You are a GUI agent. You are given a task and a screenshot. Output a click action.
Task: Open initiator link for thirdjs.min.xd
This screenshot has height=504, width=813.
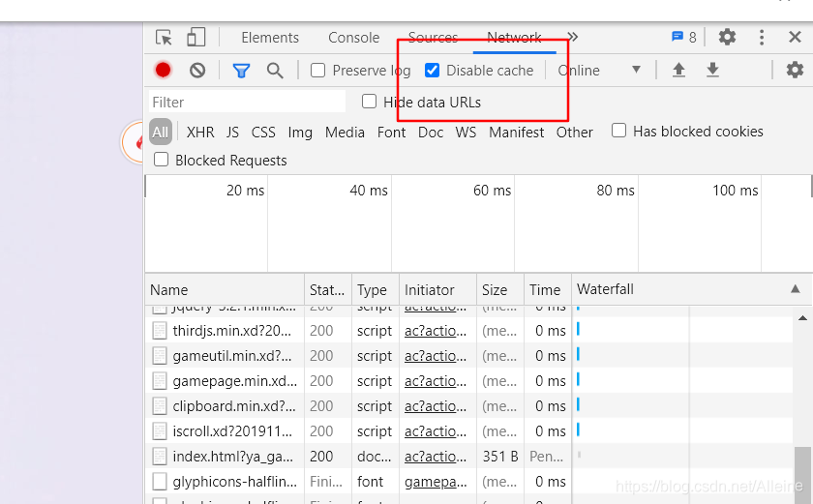click(x=435, y=331)
